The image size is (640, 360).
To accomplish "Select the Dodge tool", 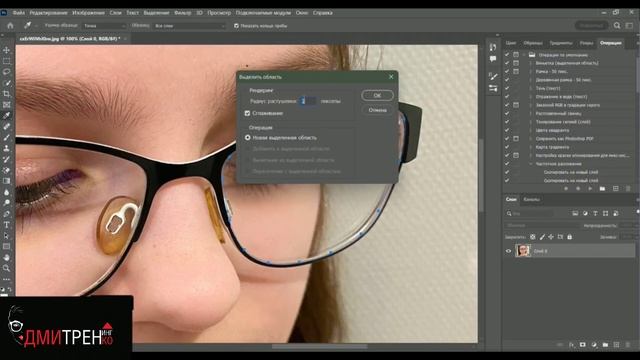I will [x=7, y=203].
